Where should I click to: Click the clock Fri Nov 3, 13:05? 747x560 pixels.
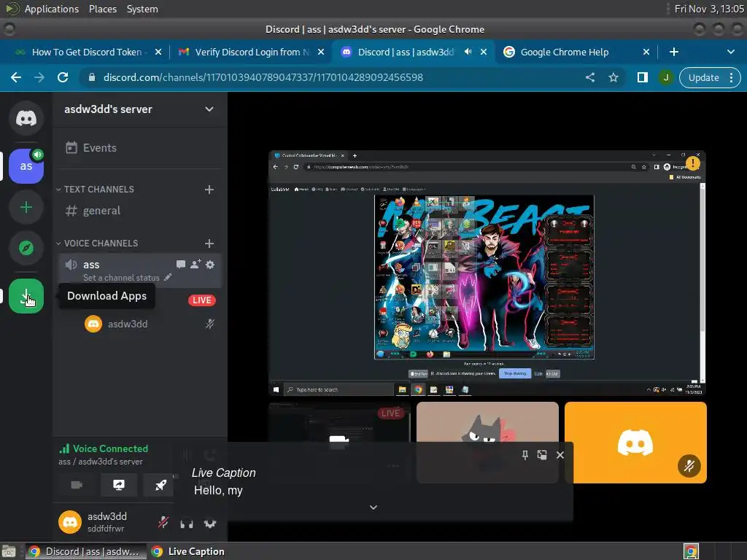708,9
